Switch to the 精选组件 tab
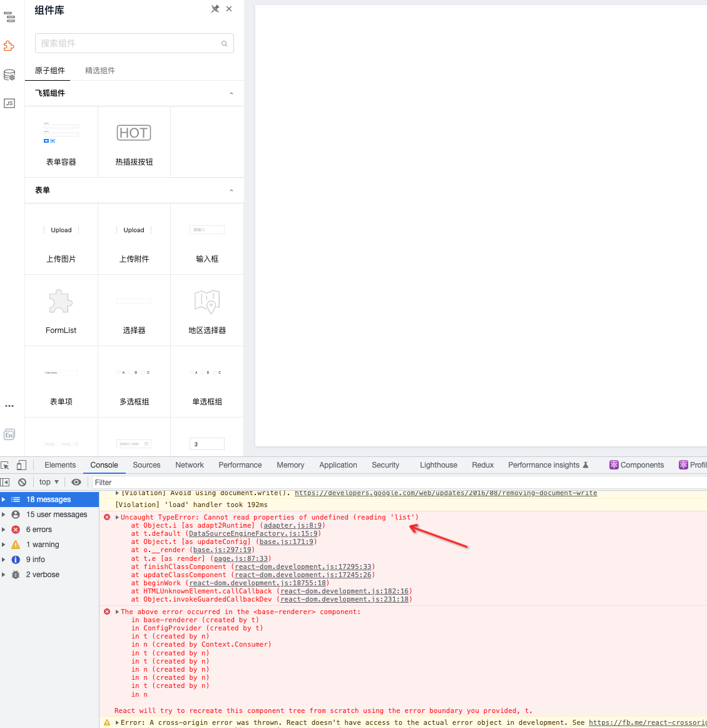This screenshot has height=728, width=707. [x=99, y=71]
